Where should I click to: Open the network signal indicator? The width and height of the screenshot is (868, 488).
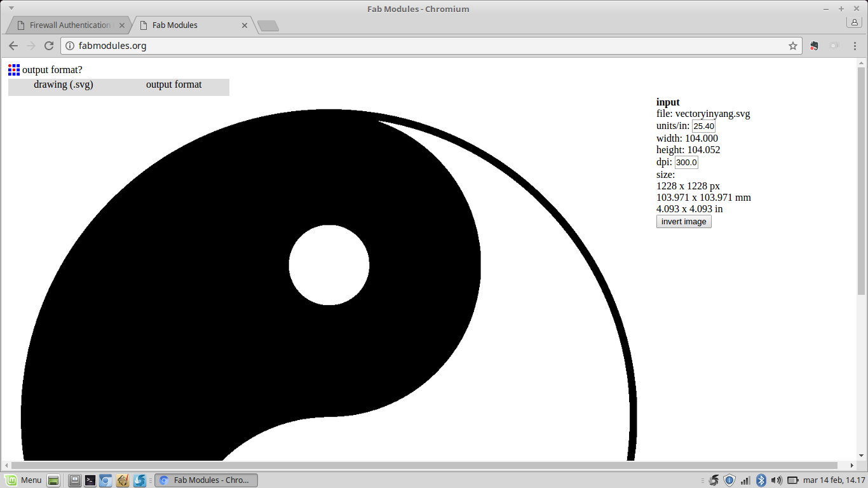[x=745, y=480]
